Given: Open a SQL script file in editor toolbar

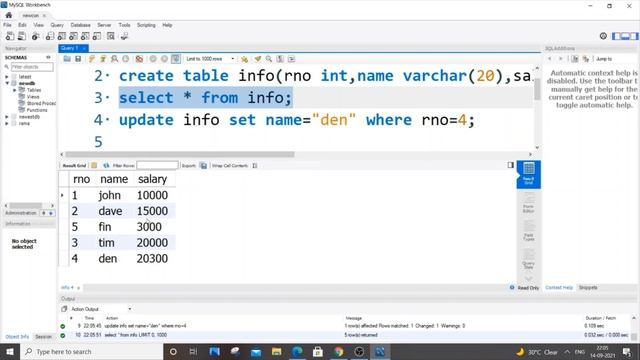Looking at the screenshot, I should tap(67, 59).
